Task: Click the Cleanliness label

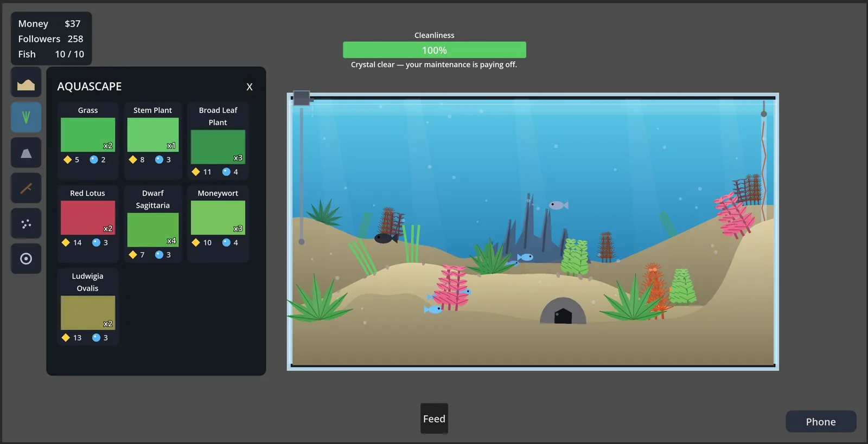Action: 435,35
